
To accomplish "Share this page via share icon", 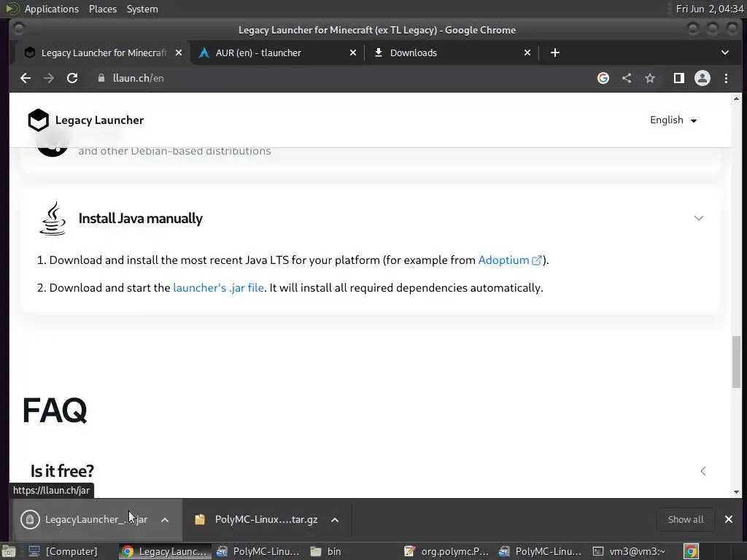I will point(627,78).
